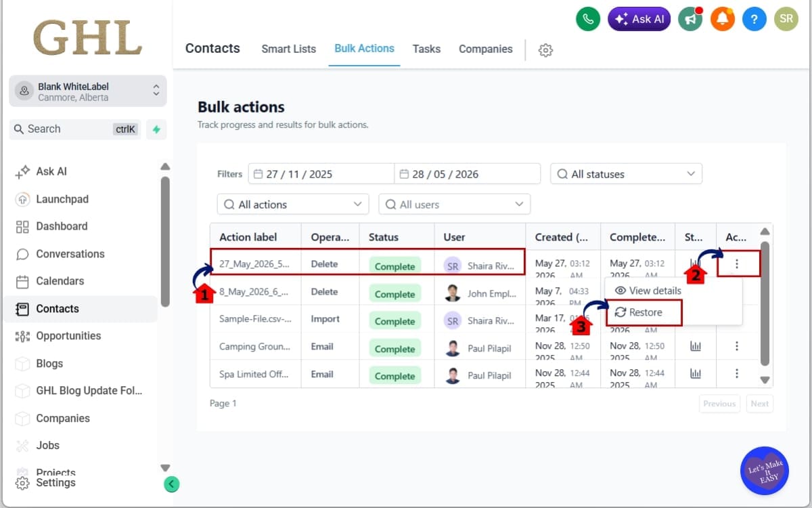Image resolution: width=812 pixels, height=508 pixels.
Task: Open the megaphone announcements icon
Action: pos(690,19)
